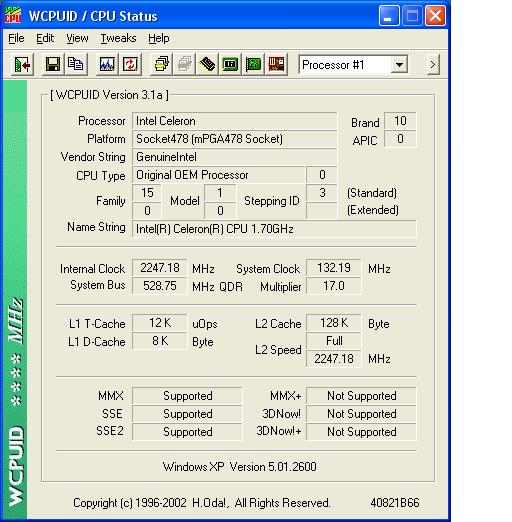
Task: Click the 3DNow!+ 'Not Supported' field
Action: coord(361,432)
